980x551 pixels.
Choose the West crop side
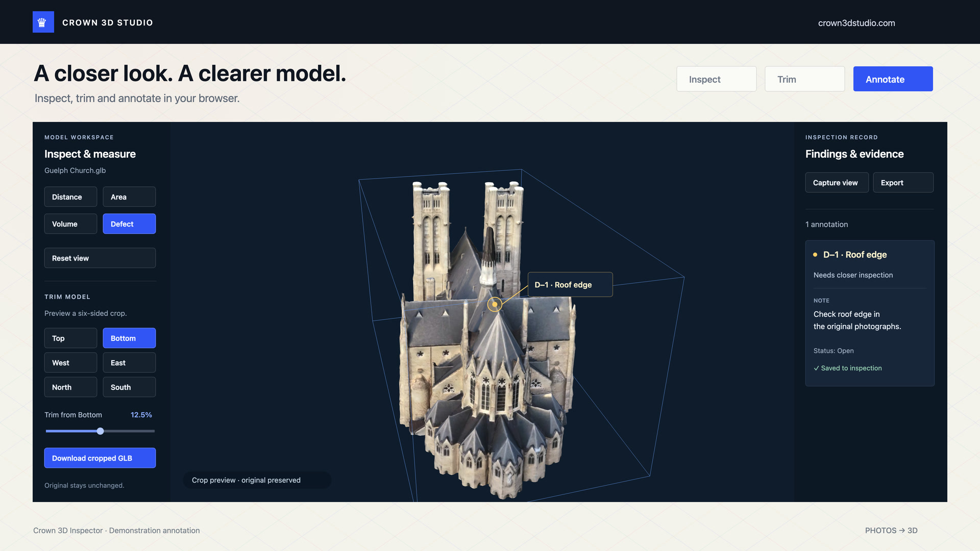(70, 363)
